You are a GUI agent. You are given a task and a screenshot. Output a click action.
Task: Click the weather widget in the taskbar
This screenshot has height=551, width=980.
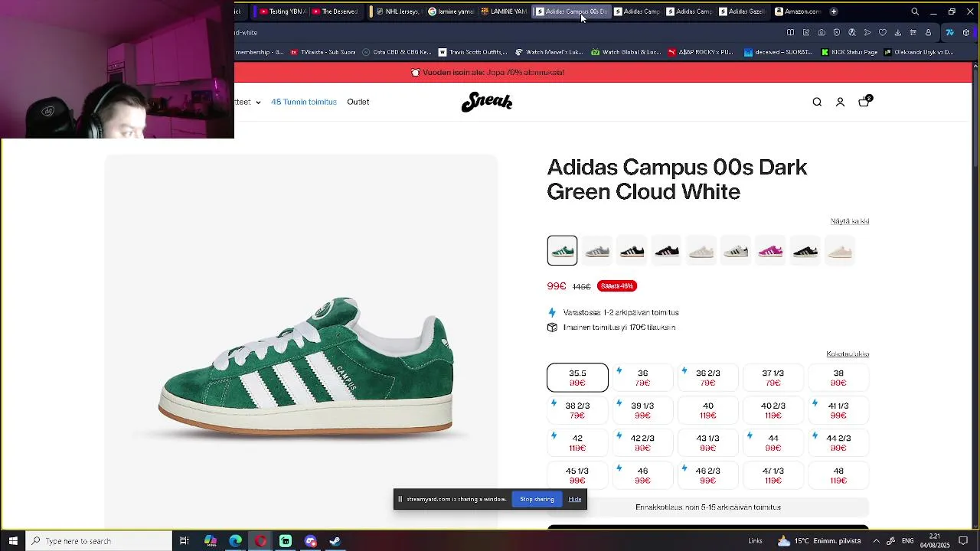coord(820,541)
